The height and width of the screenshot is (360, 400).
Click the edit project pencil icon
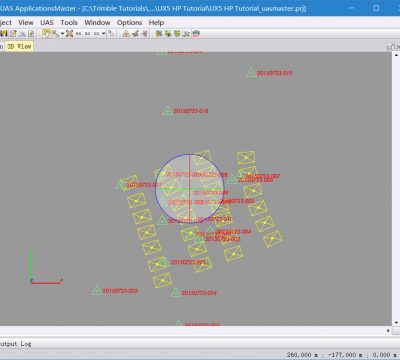click(x=13, y=33)
